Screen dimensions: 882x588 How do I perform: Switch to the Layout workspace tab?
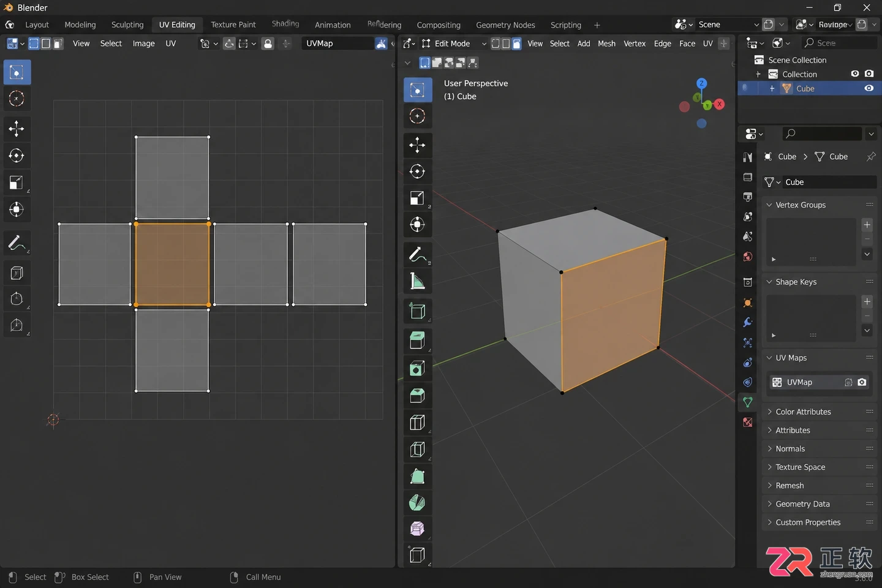[37, 24]
